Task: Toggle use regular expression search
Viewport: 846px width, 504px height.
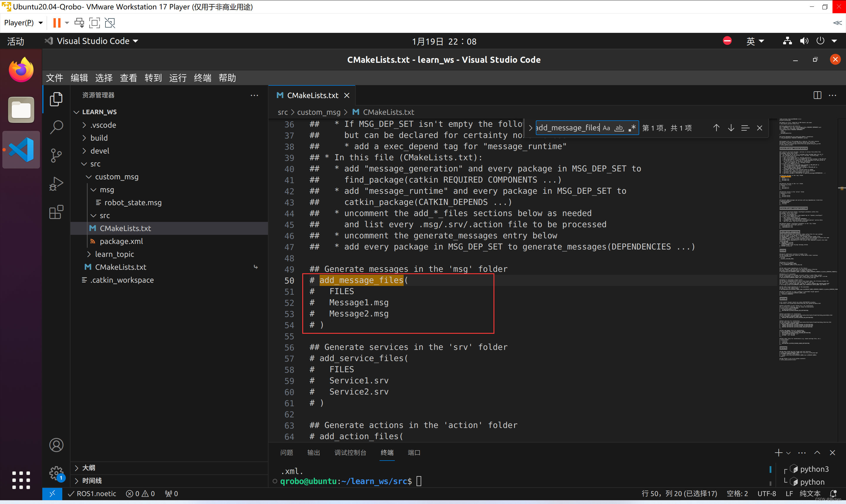Action: coord(633,127)
